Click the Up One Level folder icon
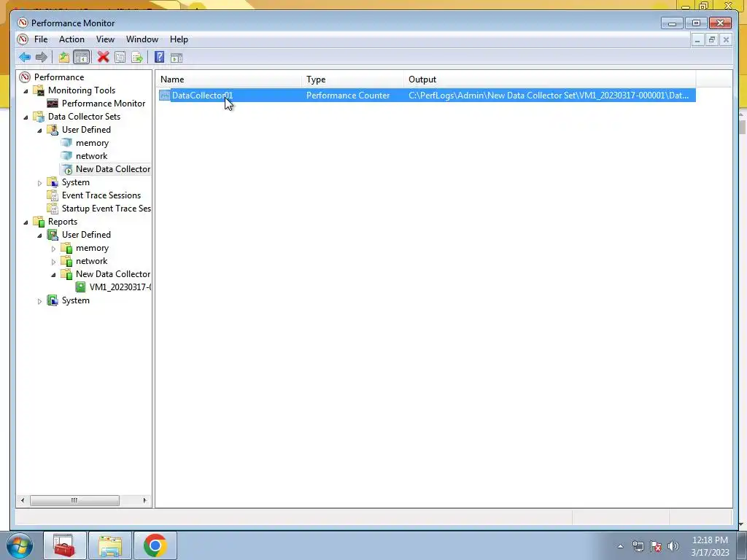 (x=64, y=58)
